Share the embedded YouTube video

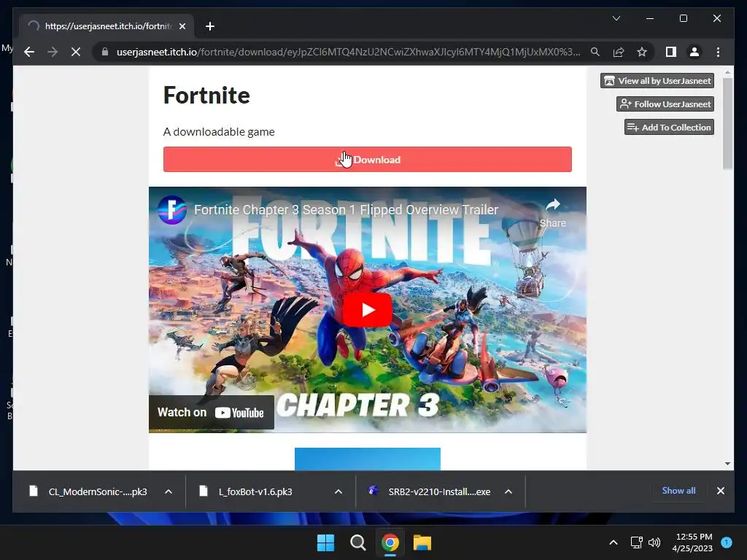click(553, 212)
